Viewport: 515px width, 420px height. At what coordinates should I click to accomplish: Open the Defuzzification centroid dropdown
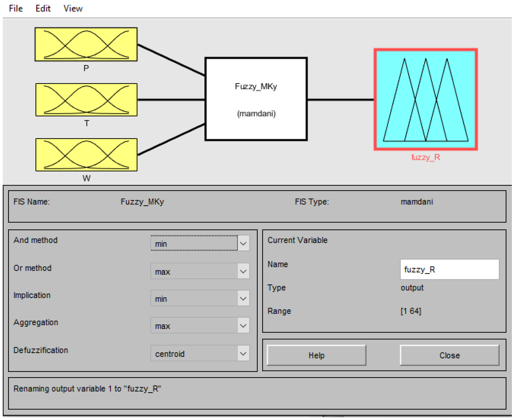click(200, 353)
